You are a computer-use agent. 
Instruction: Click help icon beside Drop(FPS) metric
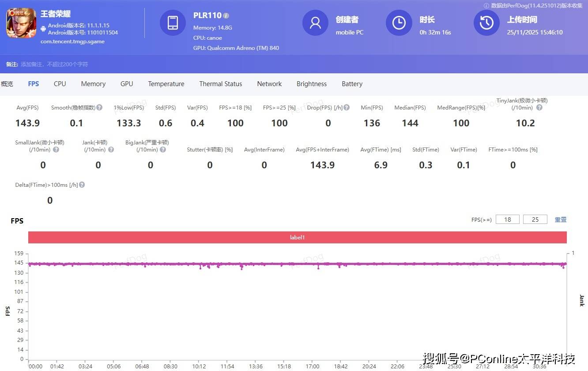347,107
